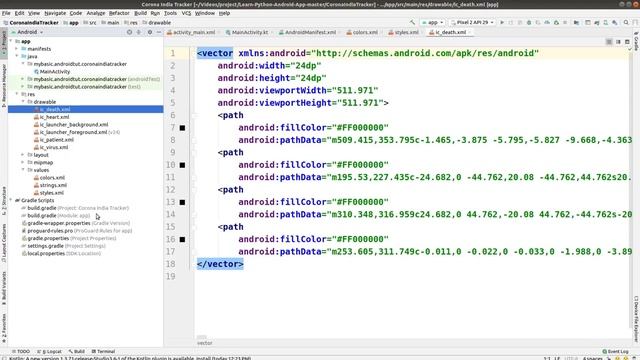The image size is (640, 360).
Task: Expand the manifests folder
Action: coord(17,49)
